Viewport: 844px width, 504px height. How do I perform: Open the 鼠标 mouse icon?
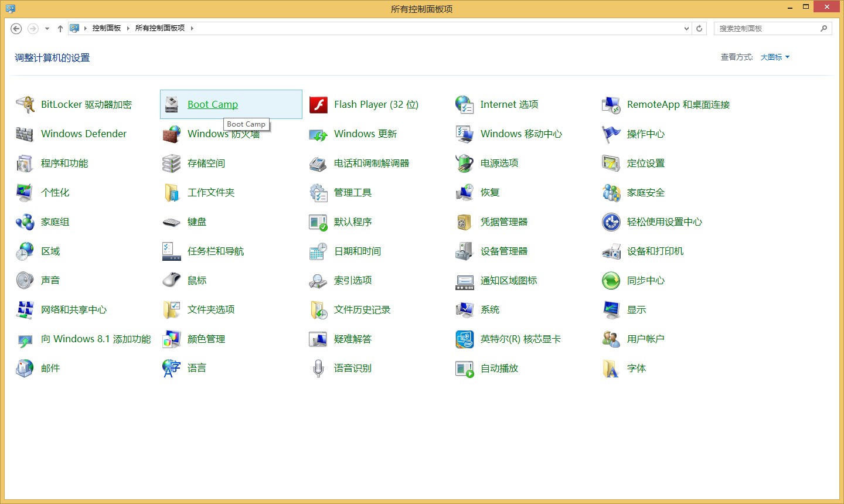172,280
